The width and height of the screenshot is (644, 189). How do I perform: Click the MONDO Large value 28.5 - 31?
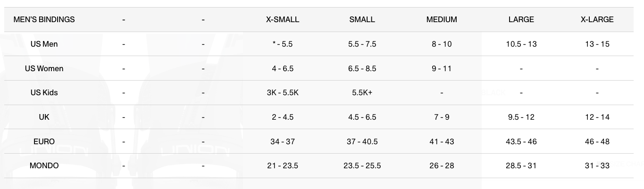[x=521, y=166]
